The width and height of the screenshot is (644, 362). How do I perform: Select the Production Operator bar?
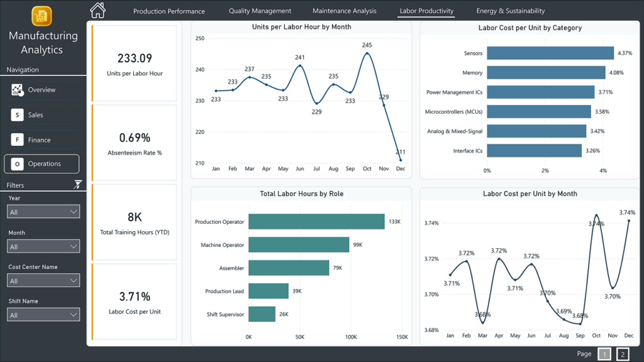point(316,222)
